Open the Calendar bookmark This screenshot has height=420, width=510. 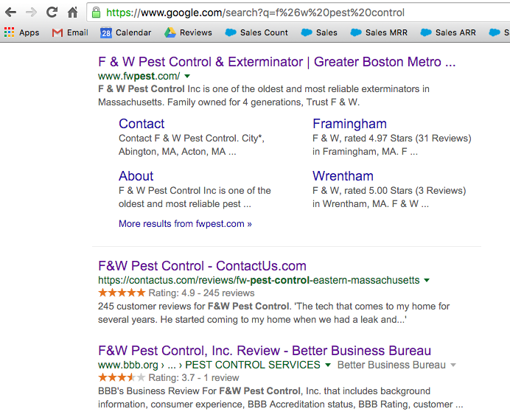click(125, 32)
